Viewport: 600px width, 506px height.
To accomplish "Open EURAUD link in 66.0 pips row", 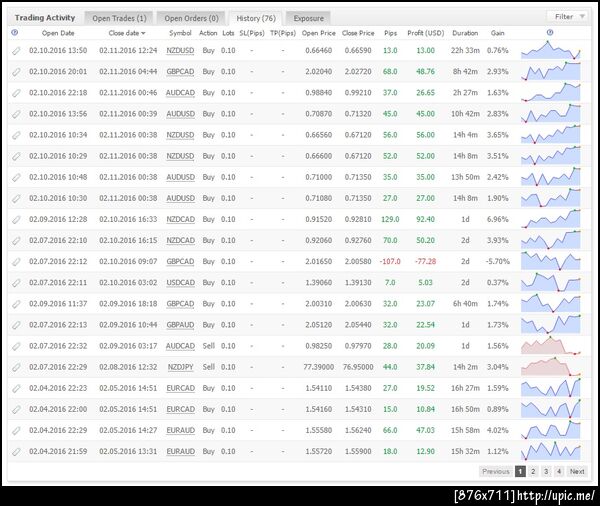I will (180, 431).
